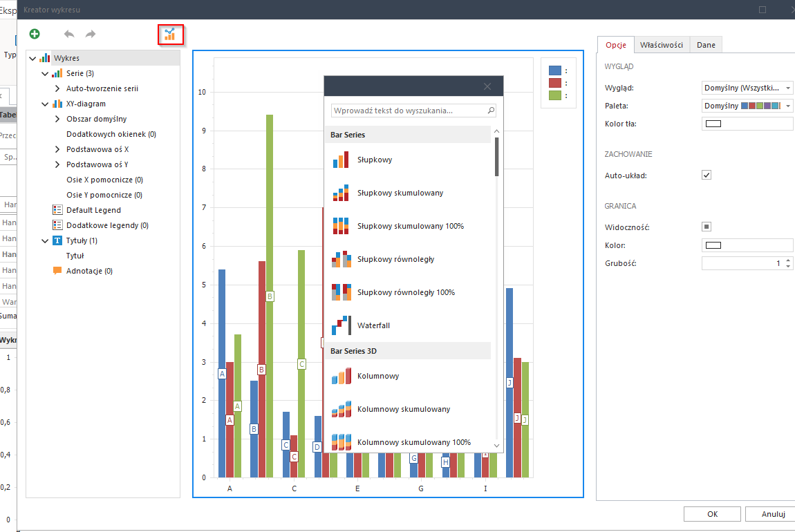
Task: Click scroll up arrow in chart list
Action: click(x=496, y=131)
